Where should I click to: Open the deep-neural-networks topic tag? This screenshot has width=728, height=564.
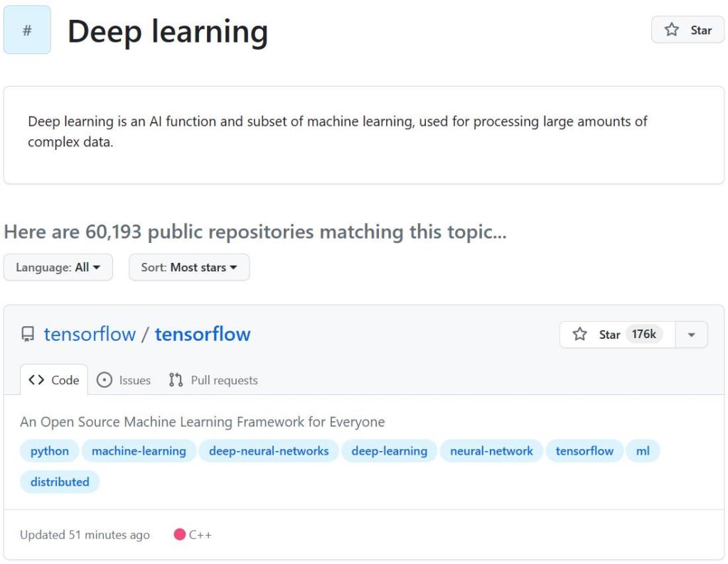click(269, 451)
